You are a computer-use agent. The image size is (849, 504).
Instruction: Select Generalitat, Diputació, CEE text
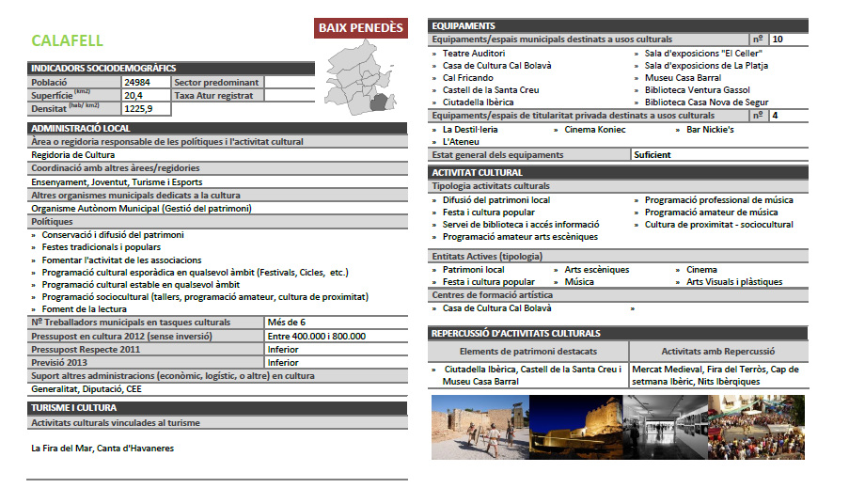point(86,389)
